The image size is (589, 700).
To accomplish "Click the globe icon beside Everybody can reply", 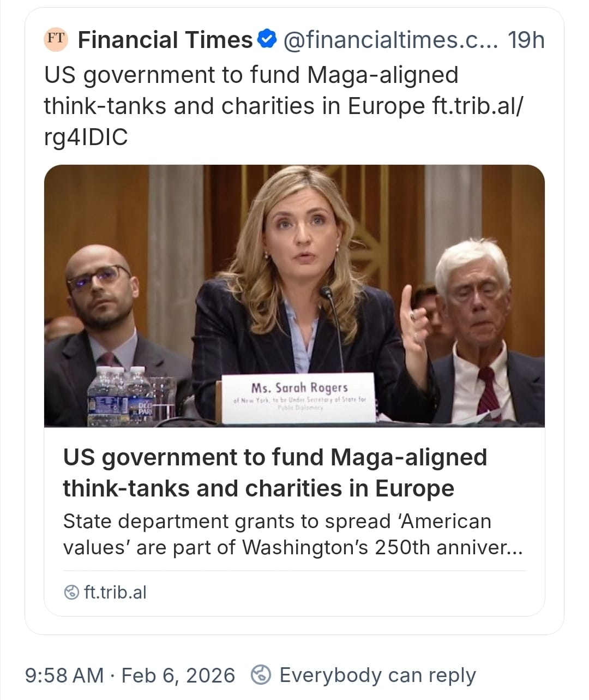I will click(261, 675).
